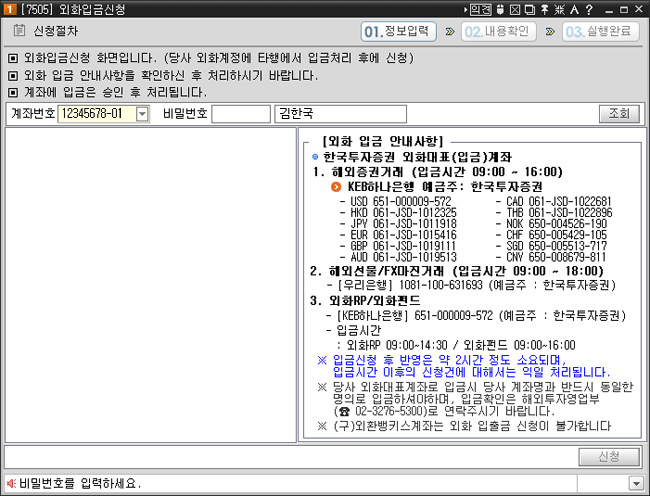This screenshot has height=496, width=650.
Task: Click the inward arrows shrink icon
Action: (560, 9)
